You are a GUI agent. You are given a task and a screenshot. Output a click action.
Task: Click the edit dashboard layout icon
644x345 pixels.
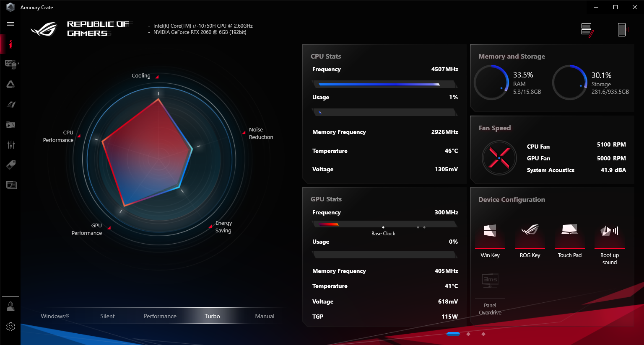pos(587,30)
